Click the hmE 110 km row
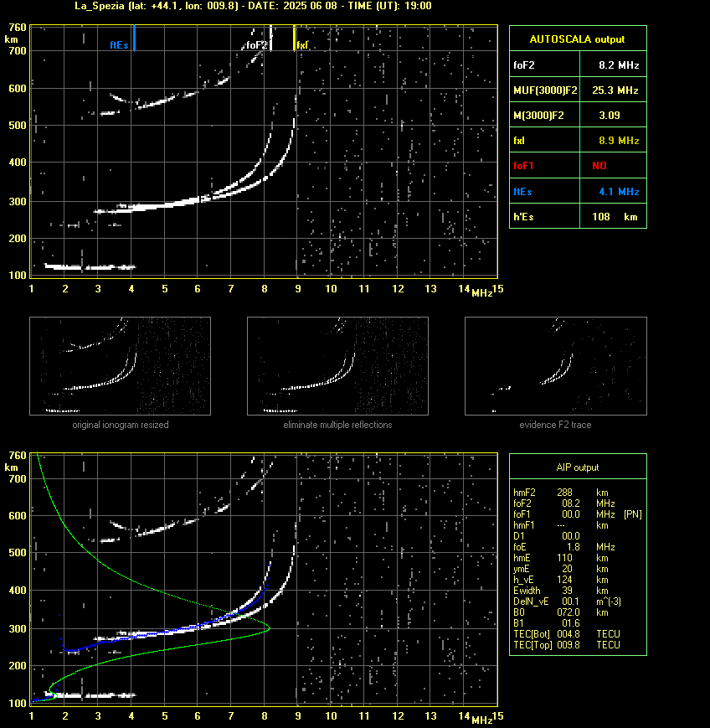Screen dimensions: 710x728 point(561,558)
